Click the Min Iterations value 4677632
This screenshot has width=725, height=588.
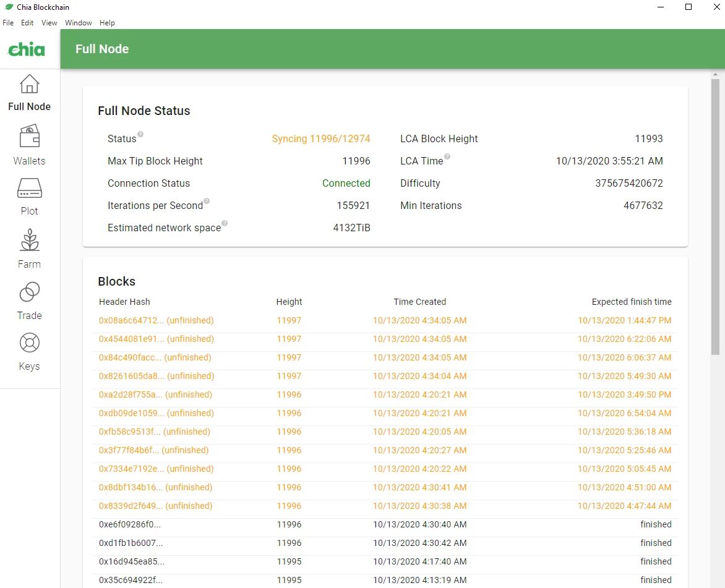[643, 205]
